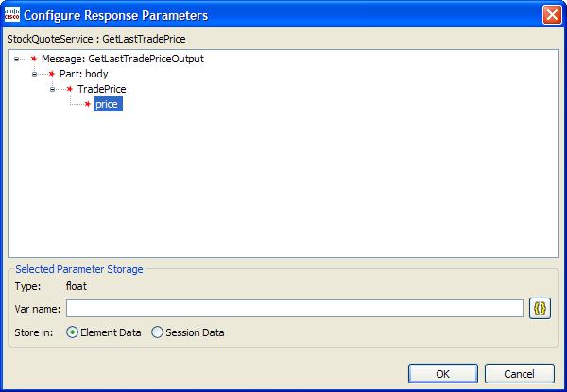Image resolution: width=567 pixels, height=392 pixels.
Task: Select the Message: GetLastTradePriceOutput tree item
Action: coord(122,59)
